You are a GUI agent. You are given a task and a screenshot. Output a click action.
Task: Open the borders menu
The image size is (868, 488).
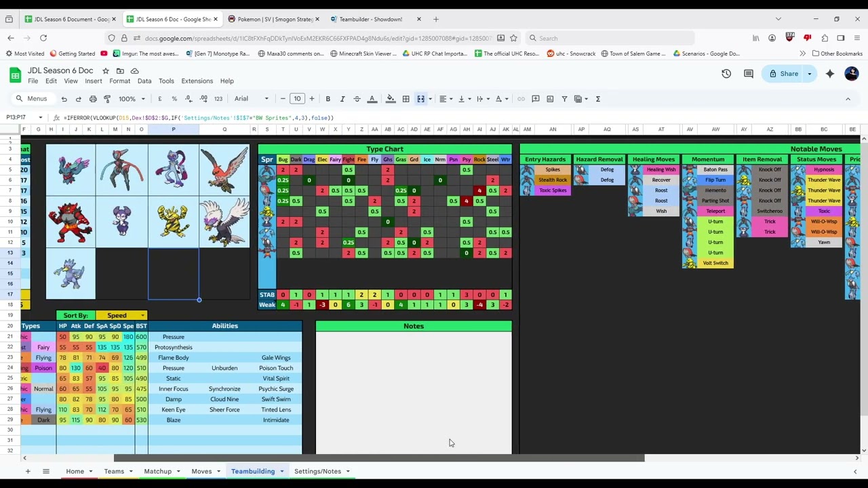[406, 99]
